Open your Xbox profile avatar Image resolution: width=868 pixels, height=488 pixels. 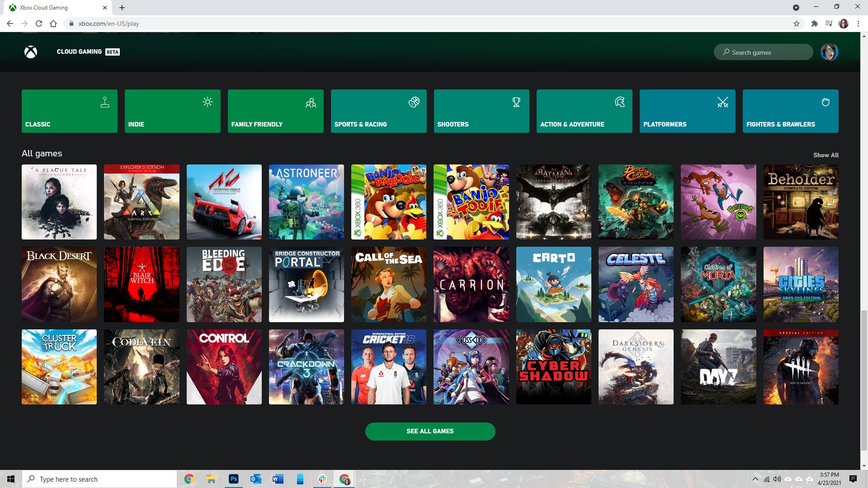click(830, 52)
